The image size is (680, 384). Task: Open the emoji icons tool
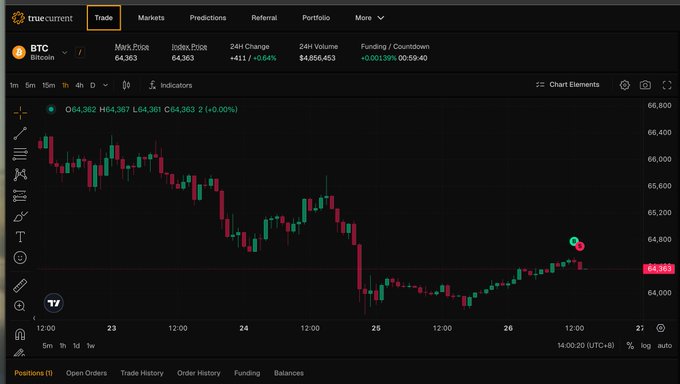[20, 257]
